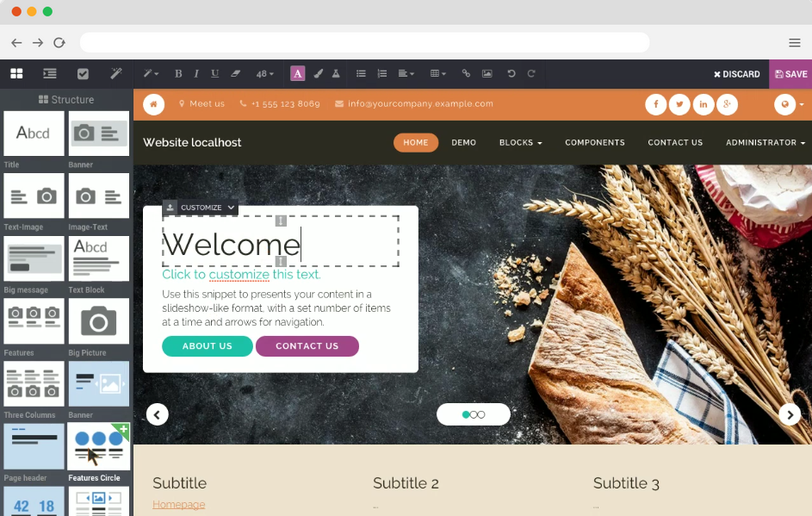Select the first carousel indicator dot
The image size is (812, 516).
coord(466,414)
